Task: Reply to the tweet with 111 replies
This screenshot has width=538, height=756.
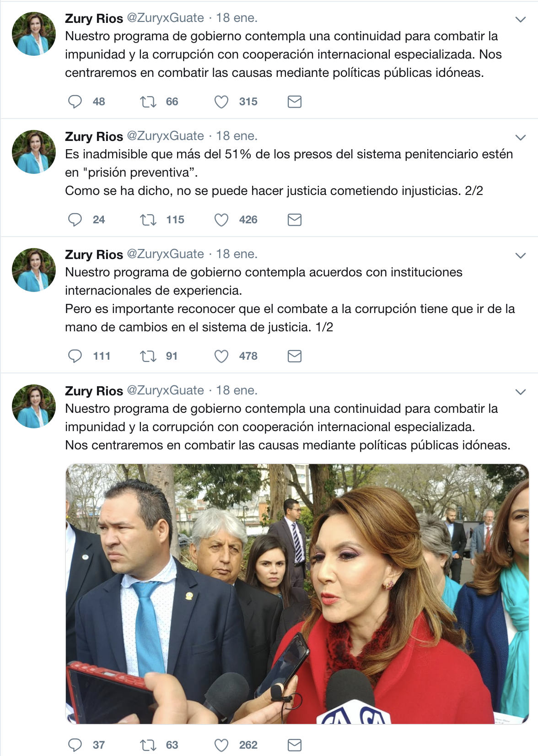Action: click(75, 356)
